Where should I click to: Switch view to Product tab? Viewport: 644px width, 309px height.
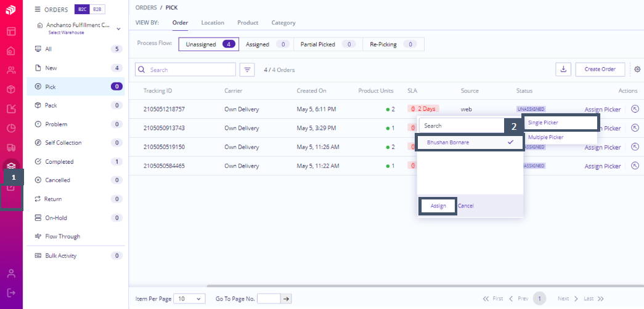[x=248, y=23]
